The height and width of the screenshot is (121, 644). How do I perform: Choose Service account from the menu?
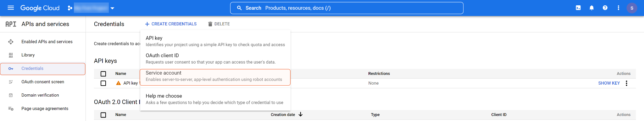coord(215,77)
